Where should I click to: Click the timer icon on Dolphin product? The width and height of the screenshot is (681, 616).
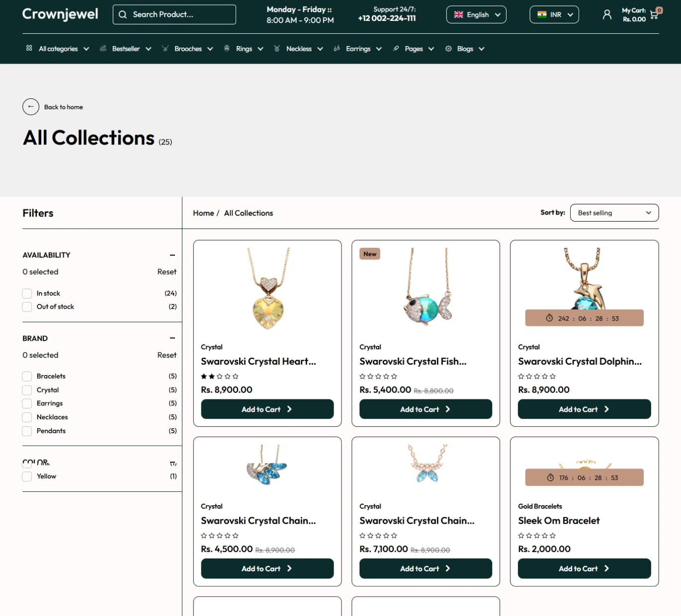tap(549, 318)
